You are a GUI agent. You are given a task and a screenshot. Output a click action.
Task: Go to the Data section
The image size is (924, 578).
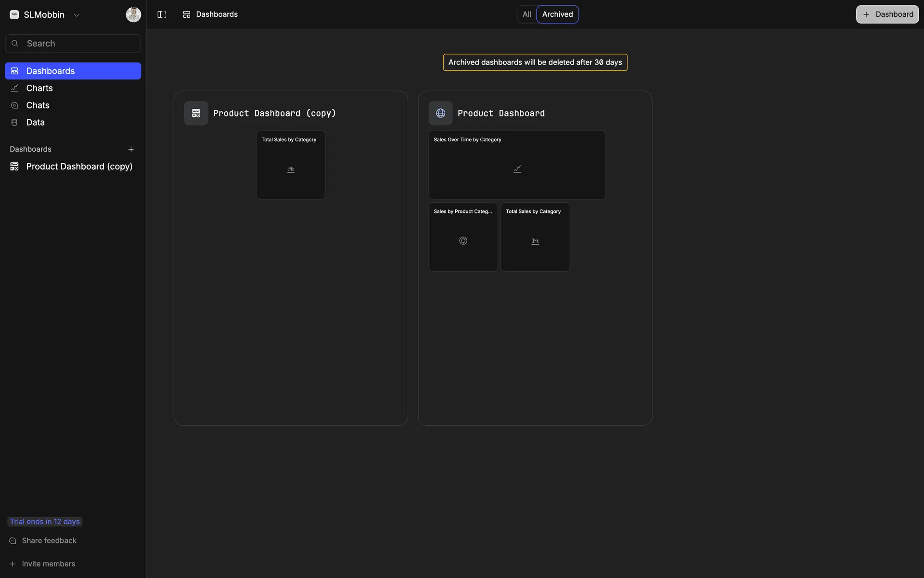[35, 122]
